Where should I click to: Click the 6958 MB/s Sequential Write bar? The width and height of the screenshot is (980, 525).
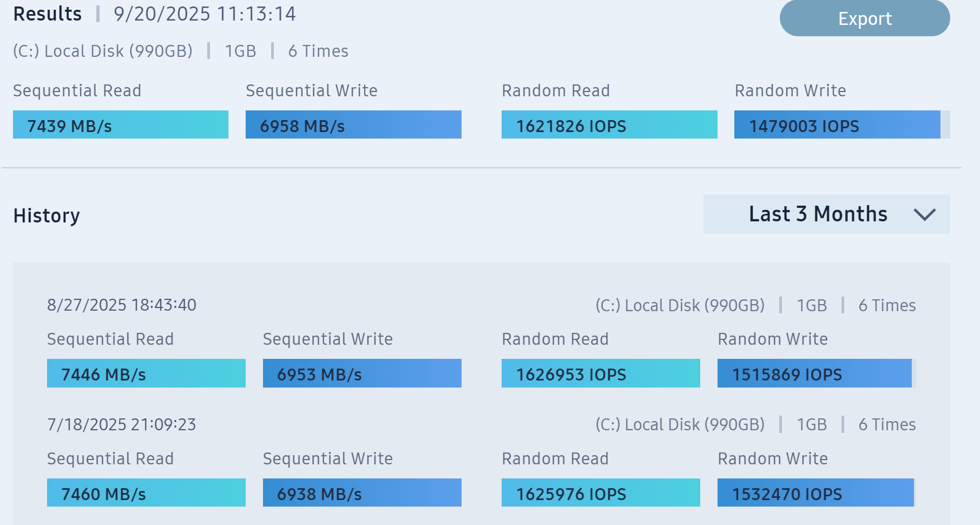pos(353,125)
